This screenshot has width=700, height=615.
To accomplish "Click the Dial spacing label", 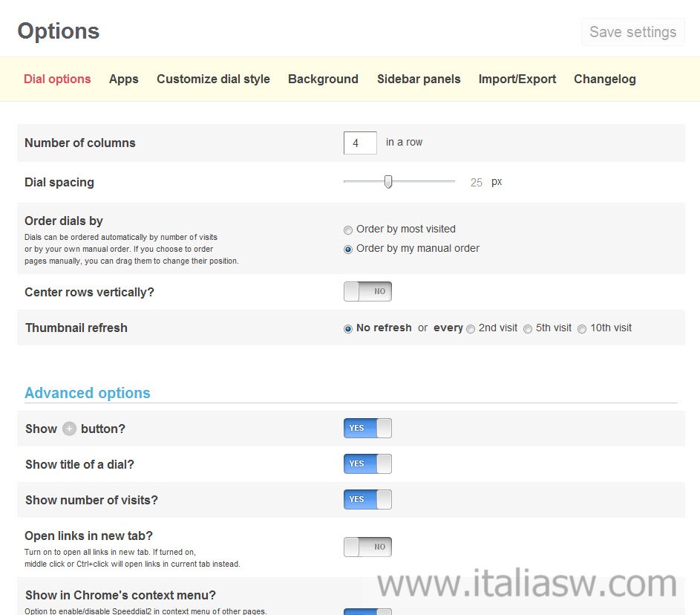I will pos(59,182).
